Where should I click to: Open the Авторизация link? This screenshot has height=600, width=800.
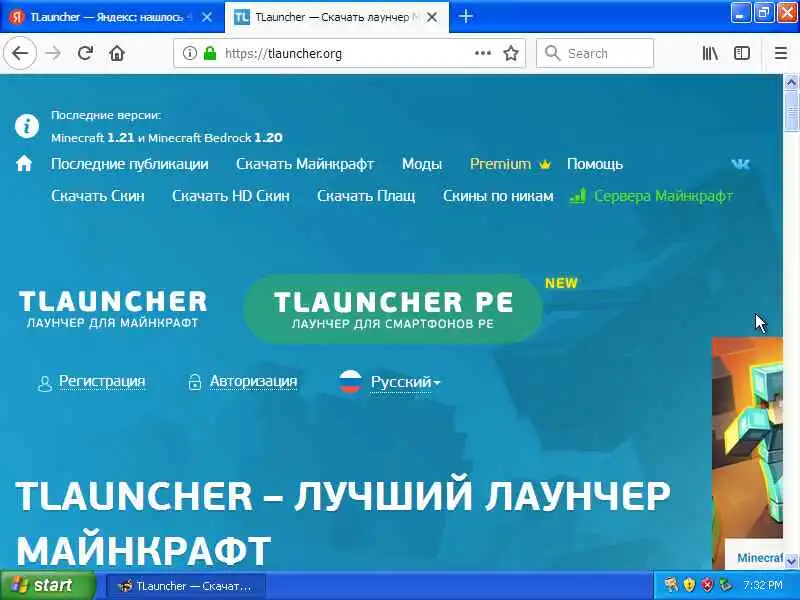point(254,381)
